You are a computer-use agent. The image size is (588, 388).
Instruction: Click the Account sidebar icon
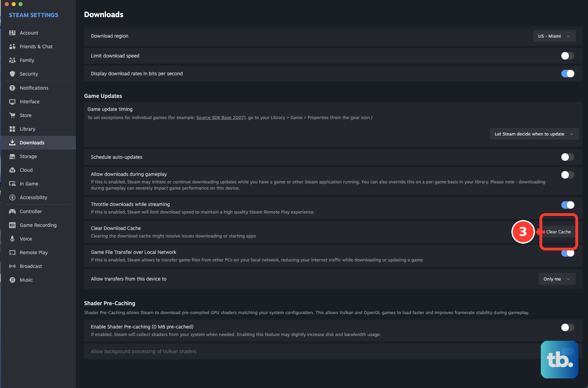click(x=12, y=33)
